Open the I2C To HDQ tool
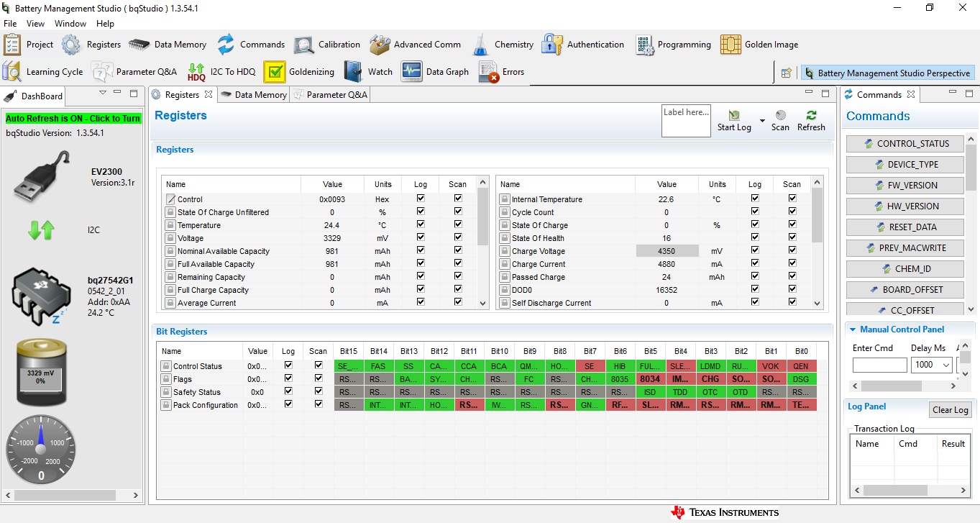Viewport: 980px width, 523px height. coord(196,72)
